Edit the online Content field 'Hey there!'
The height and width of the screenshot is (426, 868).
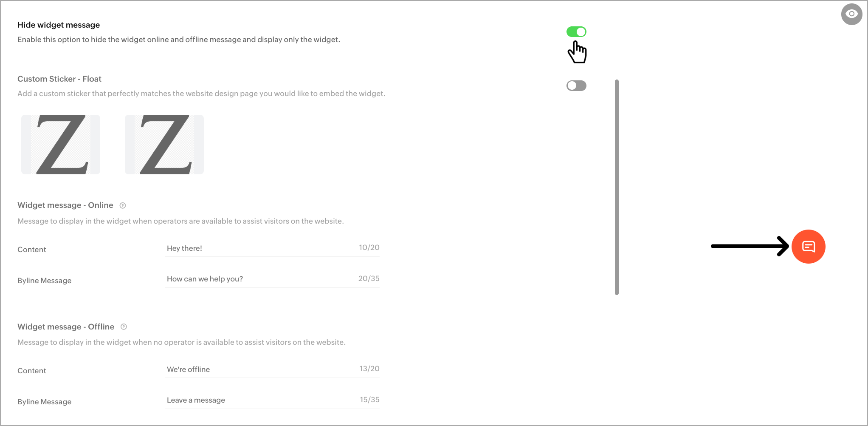(x=272, y=248)
